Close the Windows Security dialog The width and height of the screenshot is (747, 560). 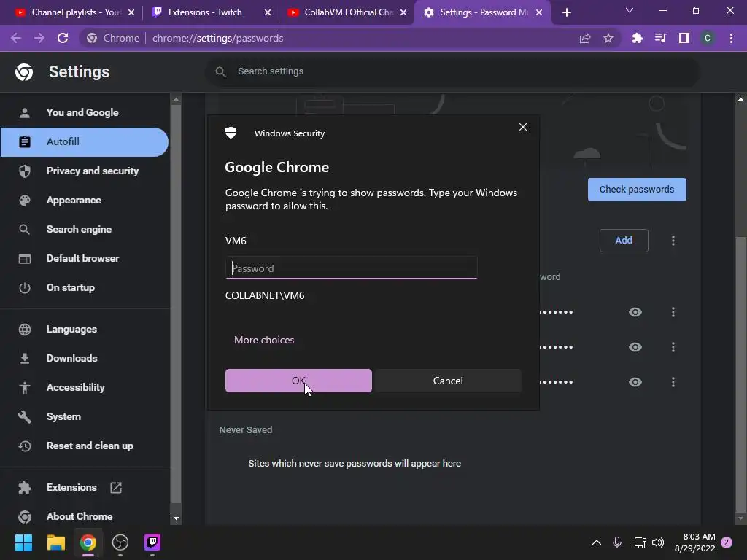pyautogui.click(x=522, y=127)
